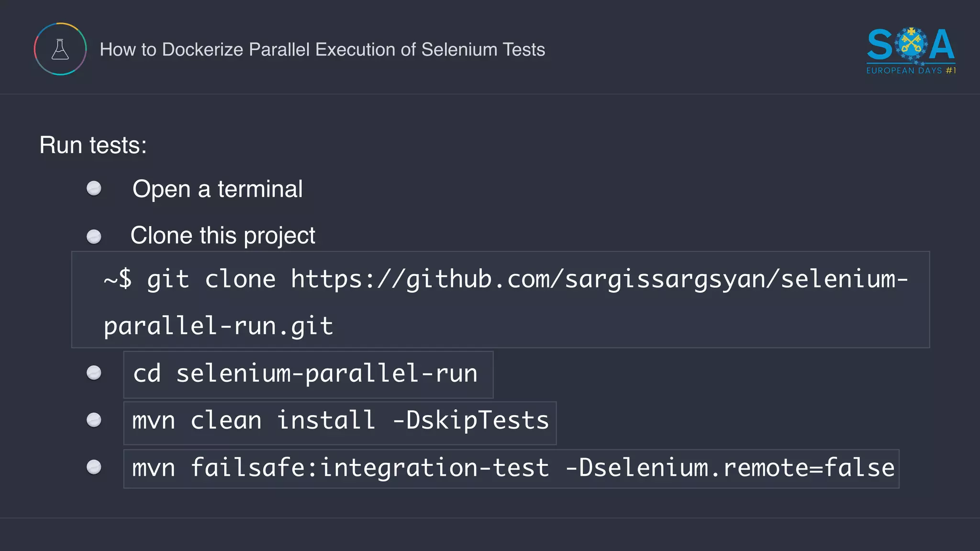
Task: Click the 'EUROPEAN DAYS #1' caption text
Action: tap(911, 70)
